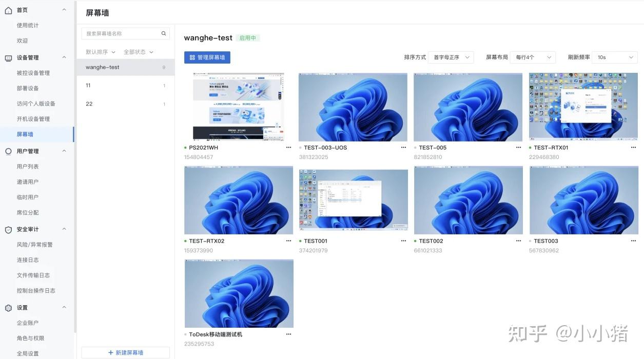644x359 pixels.
Task: Open the TEST-RTX02 screen thumbnail
Action: [239, 200]
